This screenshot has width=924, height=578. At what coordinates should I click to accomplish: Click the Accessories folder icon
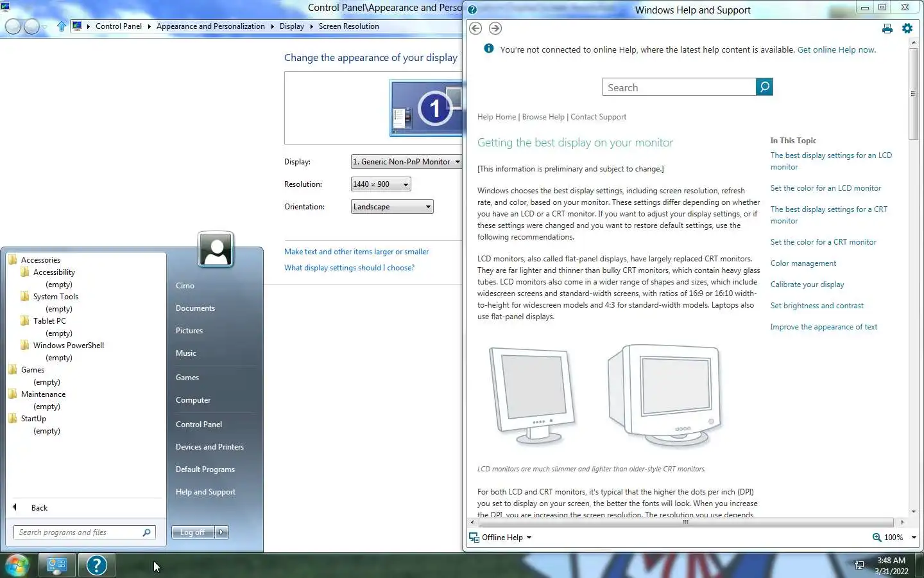click(13, 259)
